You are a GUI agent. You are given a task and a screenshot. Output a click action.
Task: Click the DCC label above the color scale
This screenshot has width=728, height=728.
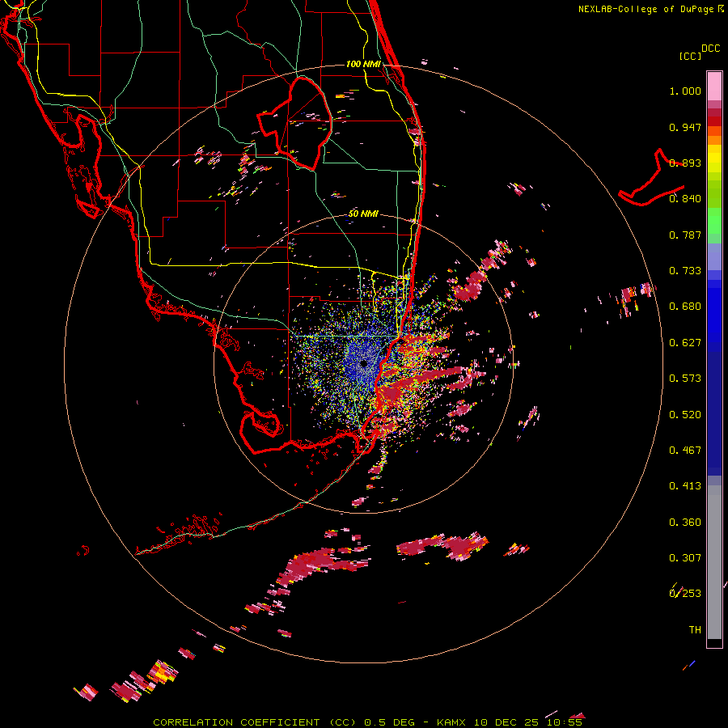click(x=710, y=49)
